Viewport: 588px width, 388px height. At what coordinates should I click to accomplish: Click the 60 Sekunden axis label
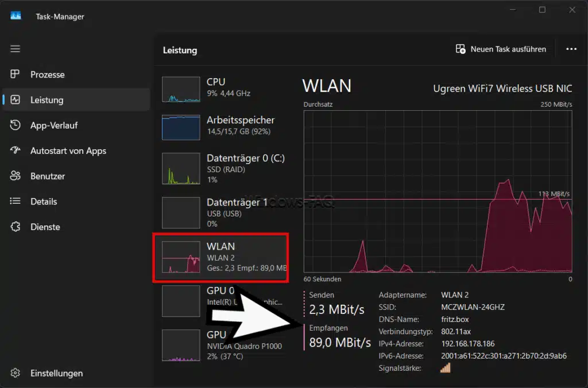[322, 279]
